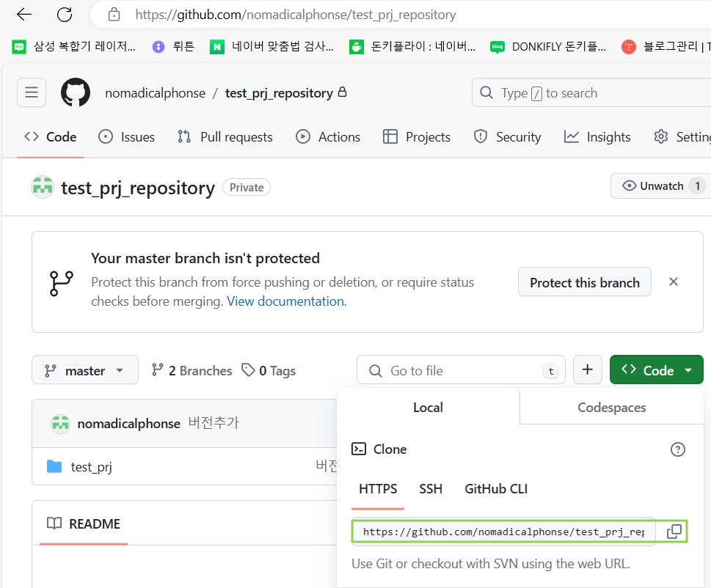Choose the SSH clone option
Screen dimensions: 711x588
(x=430, y=489)
